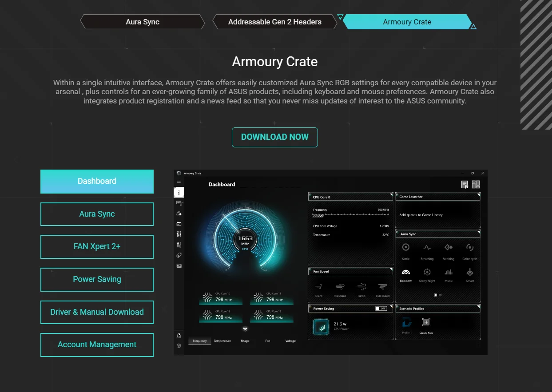The height and width of the screenshot is (392, 552).
Task: Click the Driver & Manual Download button
Action: 97,312
